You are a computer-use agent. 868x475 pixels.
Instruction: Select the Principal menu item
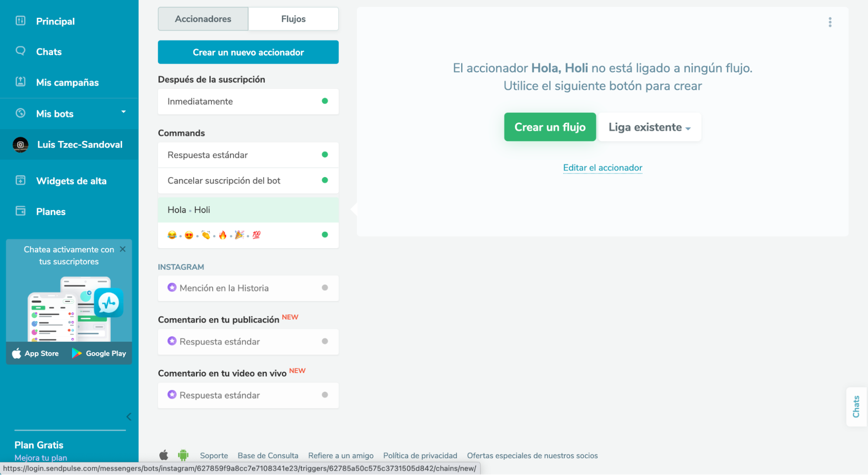(x=56, y=21)
